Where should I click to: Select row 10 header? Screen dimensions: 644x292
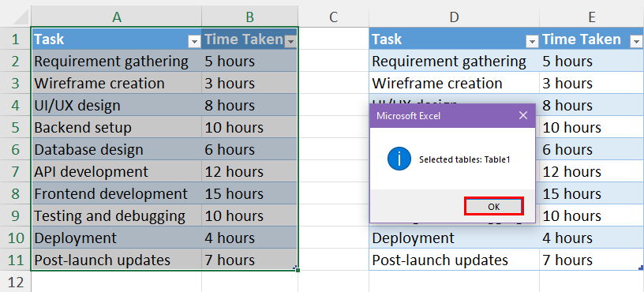click(16, 238)
